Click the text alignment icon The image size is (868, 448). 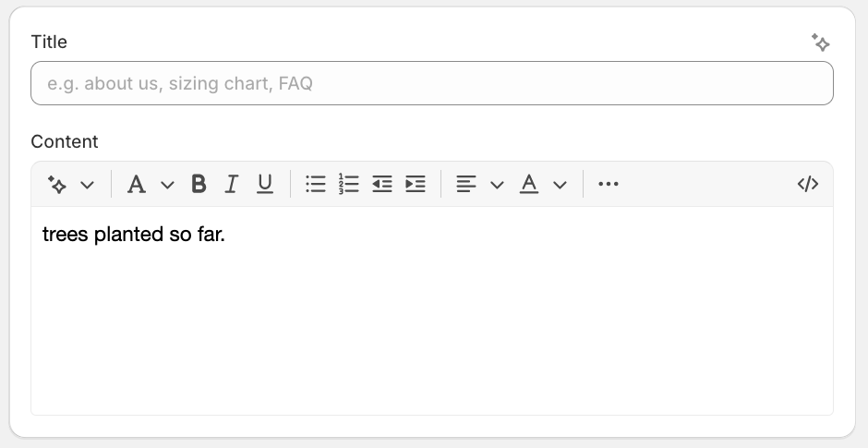(466, 184)
